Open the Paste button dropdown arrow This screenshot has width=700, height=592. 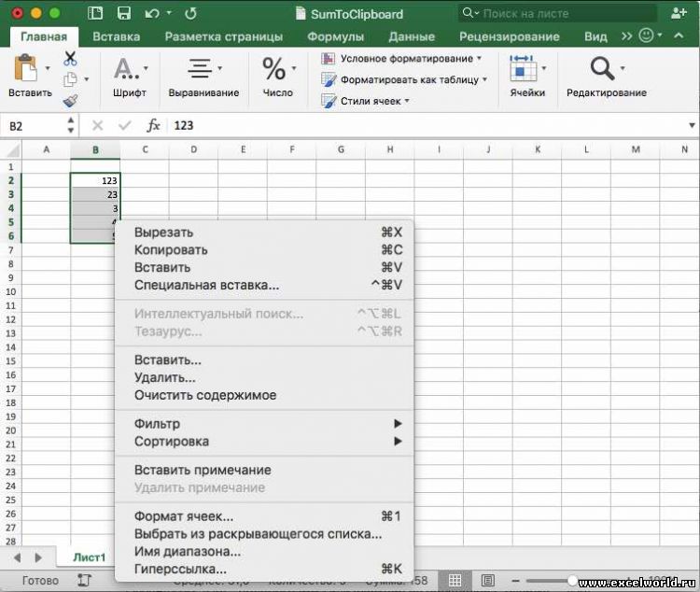coord(48,68)
